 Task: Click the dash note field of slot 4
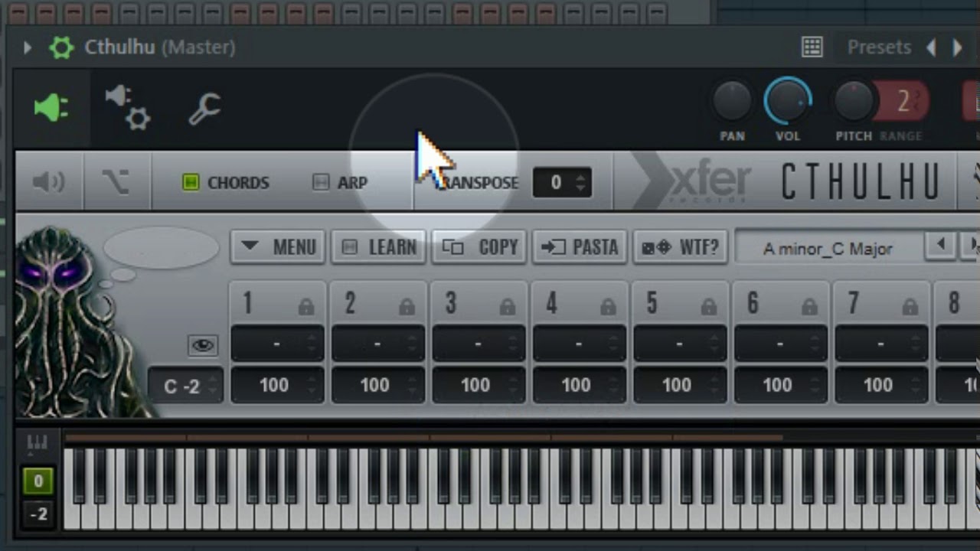[x=579, y=344]
